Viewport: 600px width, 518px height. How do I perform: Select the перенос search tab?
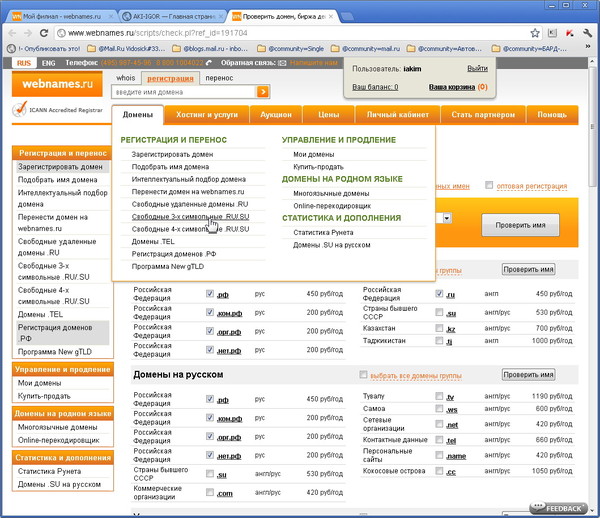point(219,78)
